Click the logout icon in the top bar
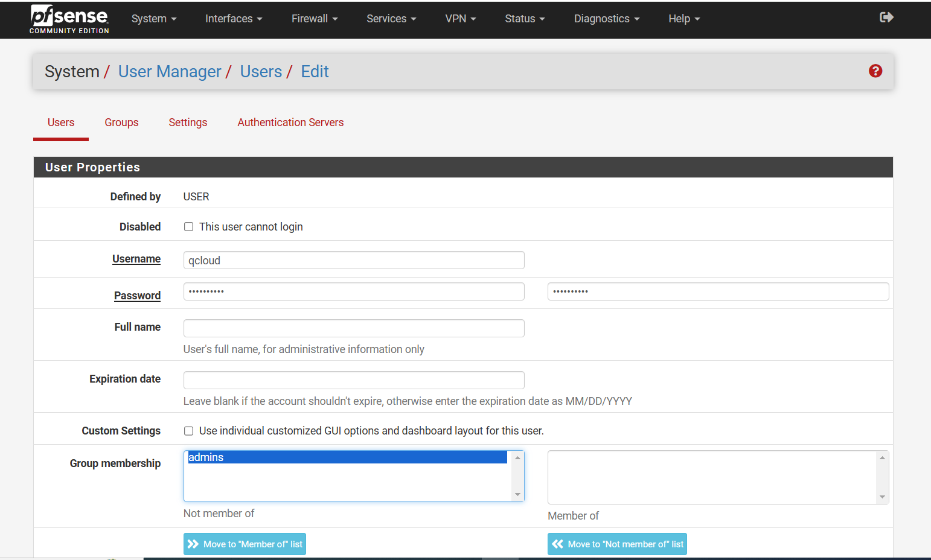This screenshot has height=560, width=931. [886, 17]
